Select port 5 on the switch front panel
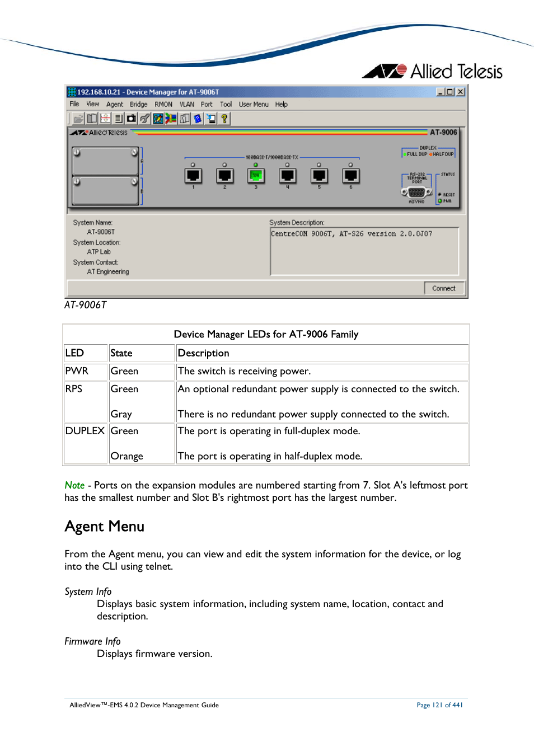The height and width of the screenshot is (756, 534). [x=319, y=176]
